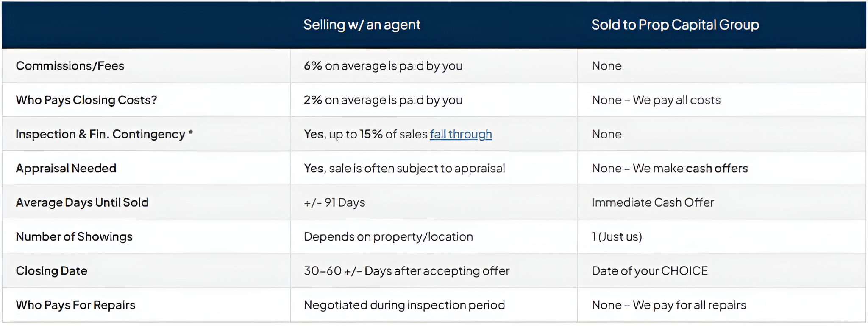
Task: Open the "fall through" hyperlink
Action: point(461,134)
